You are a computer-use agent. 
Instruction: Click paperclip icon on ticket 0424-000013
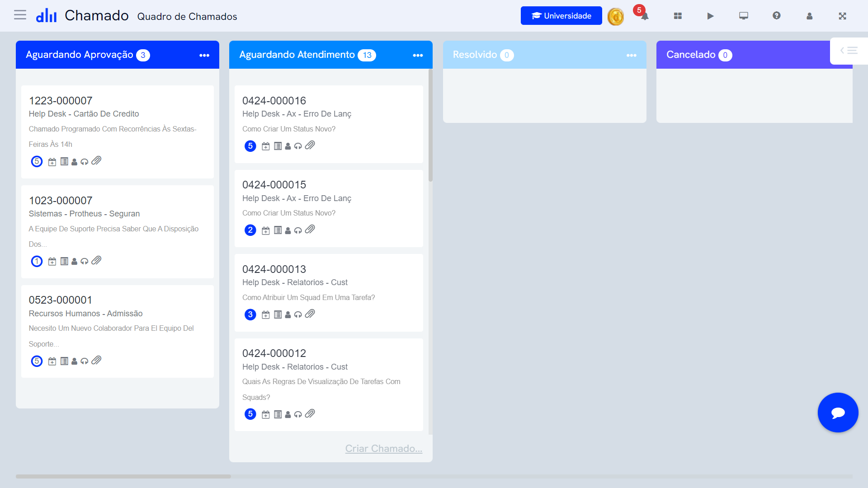[x=310, y=314]
